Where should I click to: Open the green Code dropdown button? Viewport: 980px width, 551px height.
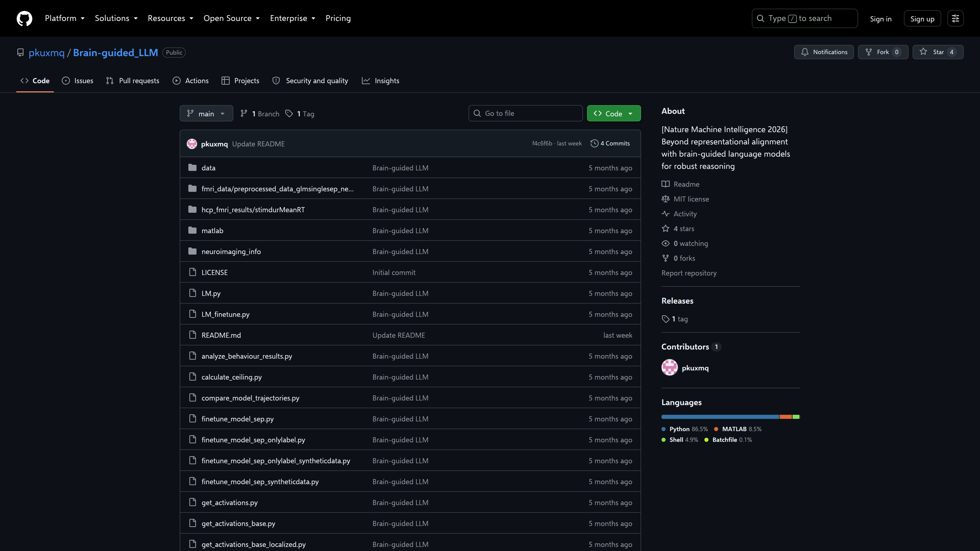[614, 113]
